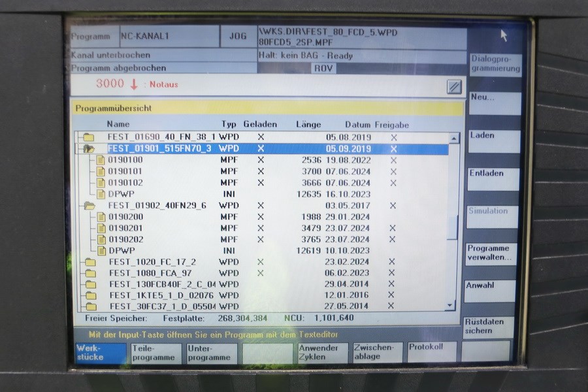This screenshot has width=588, height=392.
Task: Open the Unterprogramme softkey tab
Action: pos(210,353)
